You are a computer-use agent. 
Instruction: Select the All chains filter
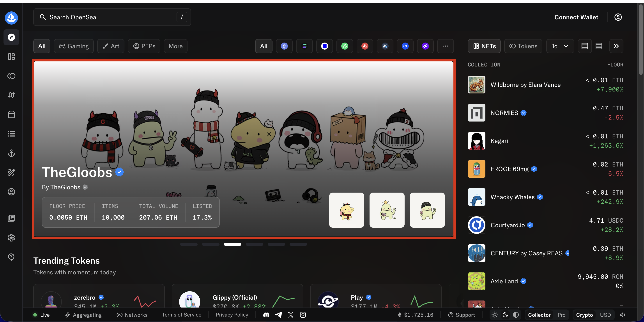[x=264, y=46]
